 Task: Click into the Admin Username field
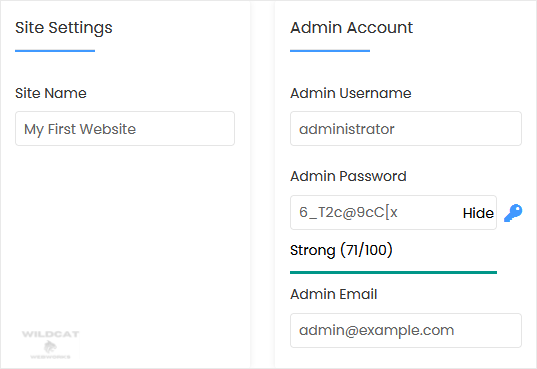click(406, 128)
